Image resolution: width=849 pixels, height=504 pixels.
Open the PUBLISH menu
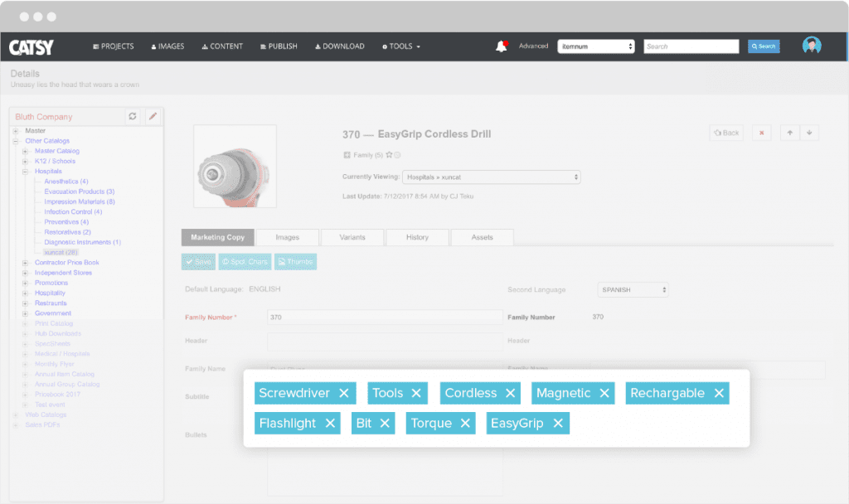pos(279,46)
